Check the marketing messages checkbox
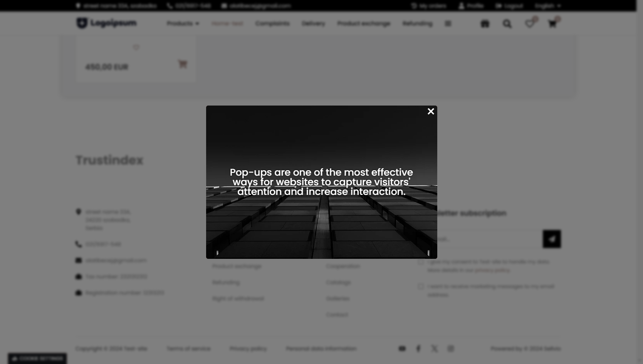Screen dimensions: 643x364 (421, 286)
